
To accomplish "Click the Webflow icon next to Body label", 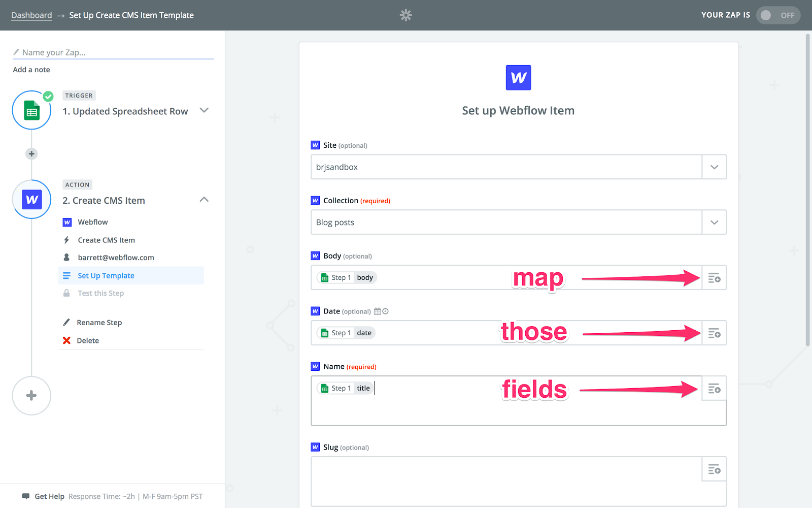I will tap(315, 256).
